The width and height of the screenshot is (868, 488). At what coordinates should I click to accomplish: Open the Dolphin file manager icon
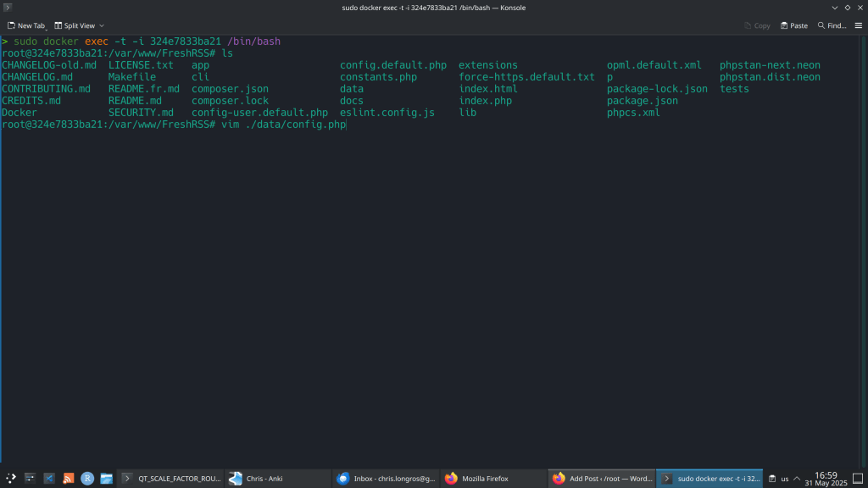pyautogui.click(x=107, y=479)
